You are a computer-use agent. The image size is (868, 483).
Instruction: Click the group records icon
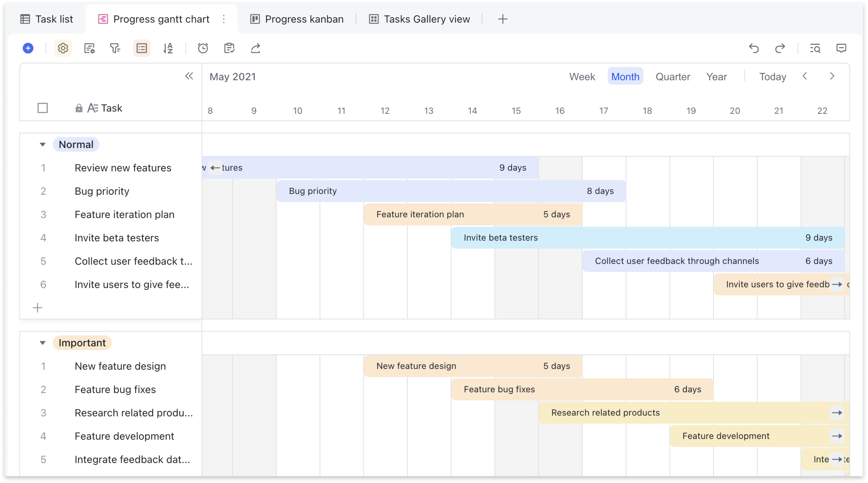click(x=142, y=48)
